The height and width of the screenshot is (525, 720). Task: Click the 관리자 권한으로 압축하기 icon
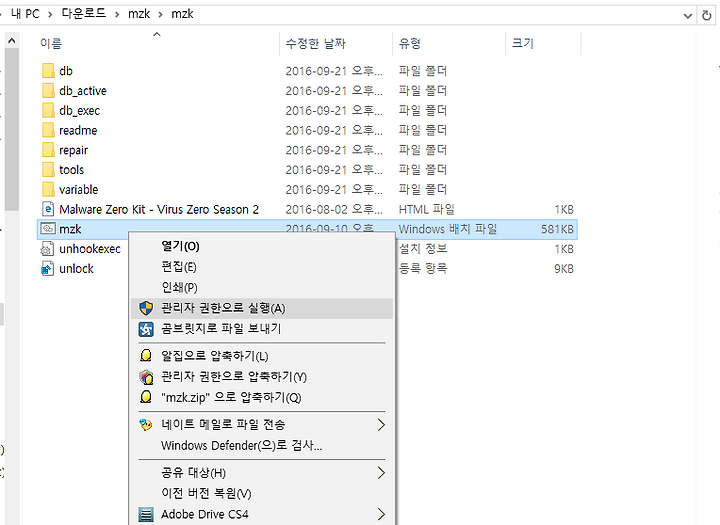[x=146, y=377]
